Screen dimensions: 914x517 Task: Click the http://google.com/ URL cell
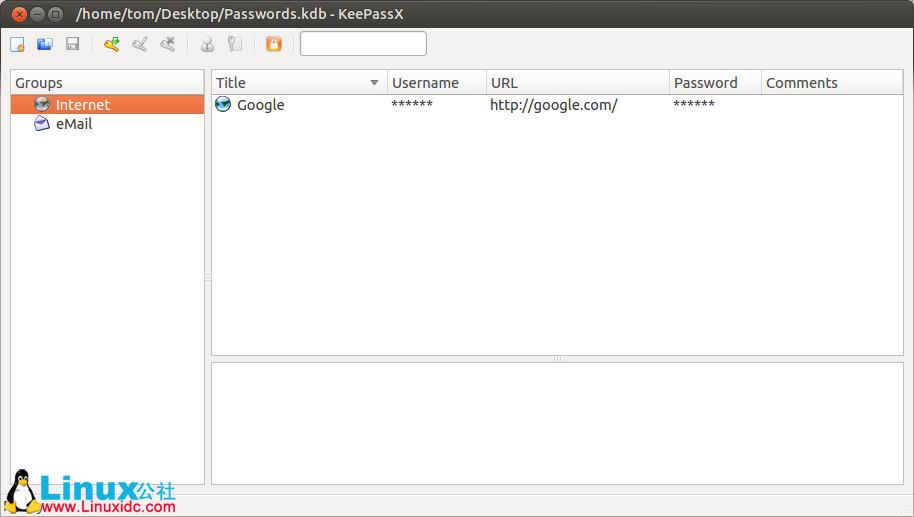(x=554, y=105)
